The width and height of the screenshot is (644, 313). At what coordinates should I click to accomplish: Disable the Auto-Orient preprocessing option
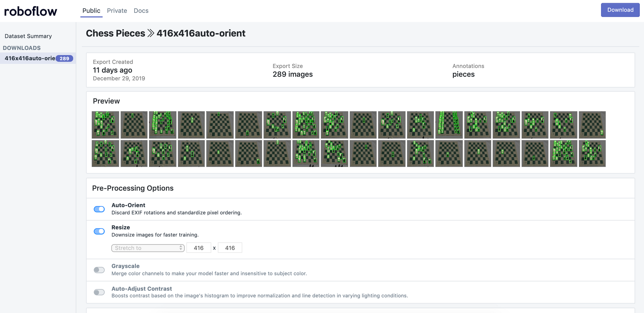[x=99, y=209]
